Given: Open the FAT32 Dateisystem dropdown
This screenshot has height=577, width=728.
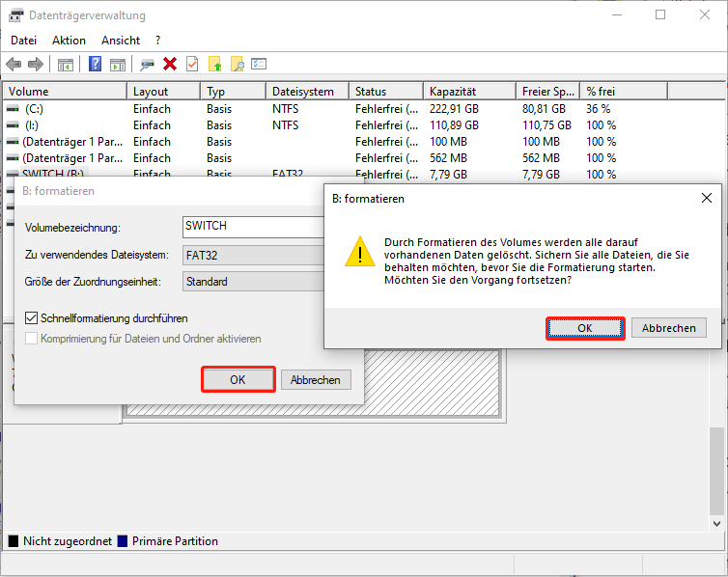Looking at the screenshot, I should pos(253,255).
